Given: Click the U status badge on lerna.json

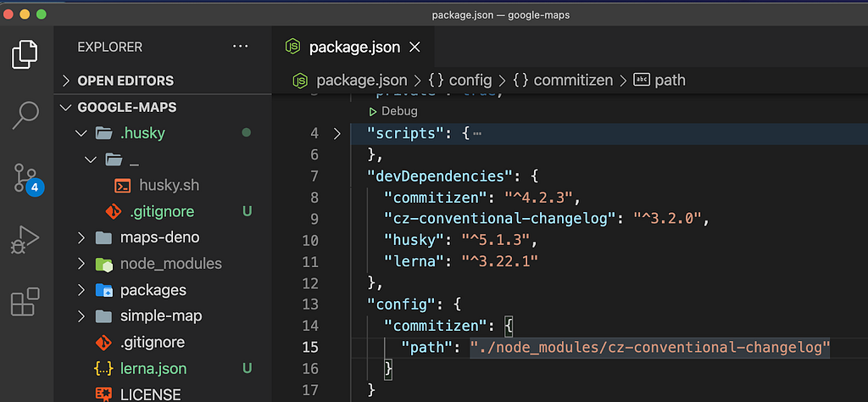Looking at the screenshot, I should point(247,369).
